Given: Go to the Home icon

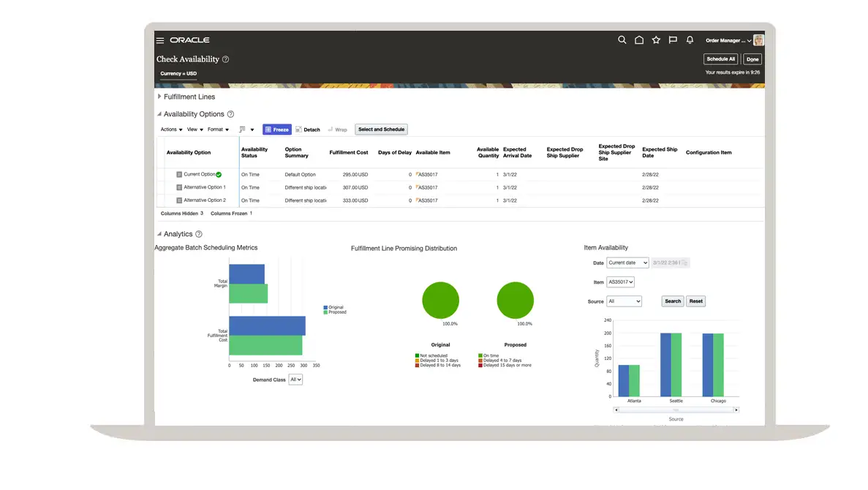Looking at the screenshot, I should point(639,40).
